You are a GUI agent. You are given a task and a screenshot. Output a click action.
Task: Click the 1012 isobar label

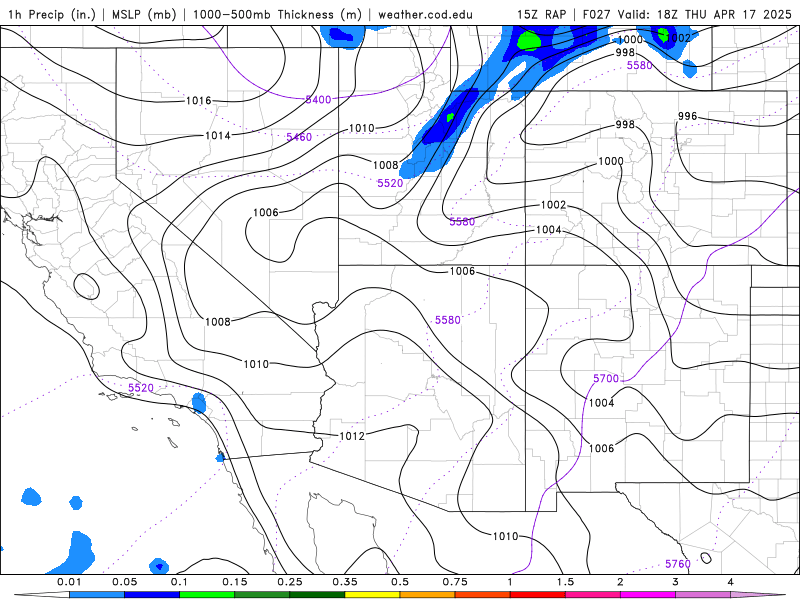click(352, 436)
